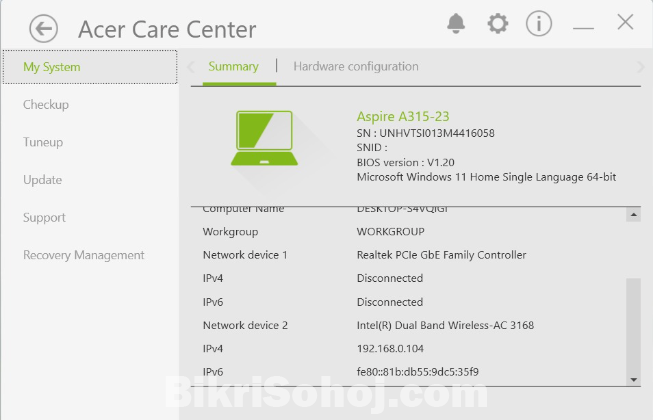Open the Support section
This screenshot has width=653, height=420.
coord(44,217)
